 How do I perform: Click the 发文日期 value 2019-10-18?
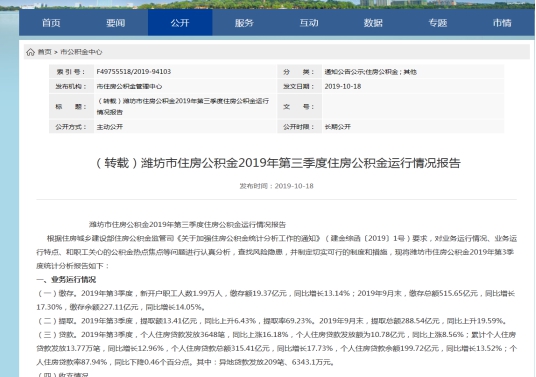pyautogui.click(x=343, y=86)
